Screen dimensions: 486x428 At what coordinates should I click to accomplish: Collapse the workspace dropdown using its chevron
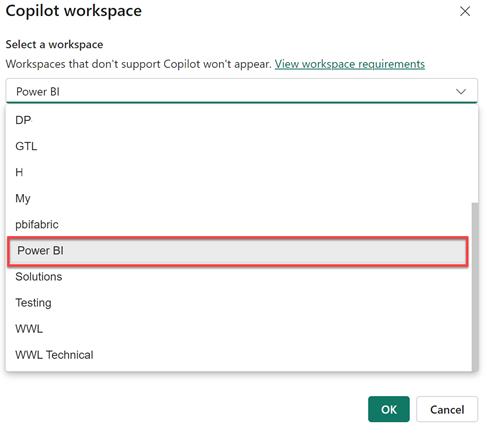tap(461, 91)
